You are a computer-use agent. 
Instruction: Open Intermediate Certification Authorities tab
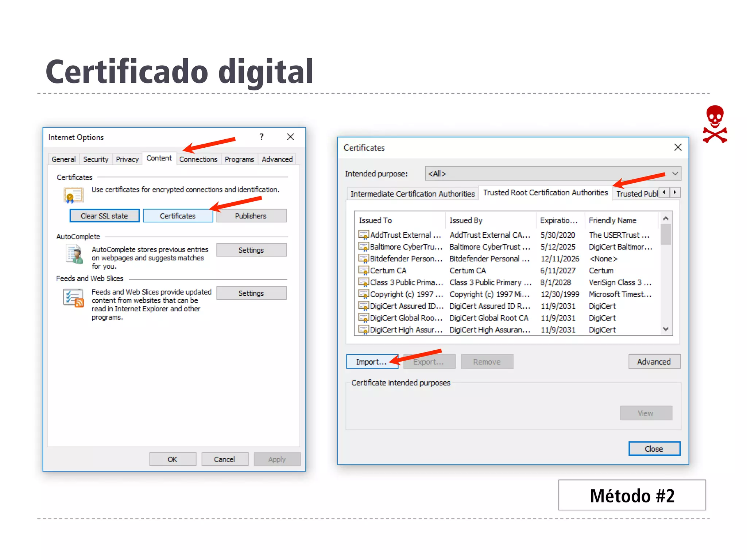point(413,194)
